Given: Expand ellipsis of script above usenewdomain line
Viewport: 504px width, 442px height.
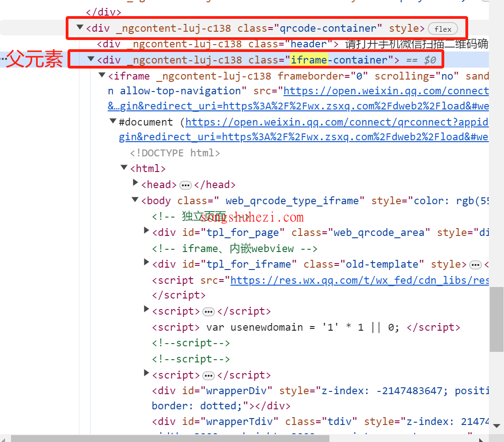Looking at the screenshot, I should (x=209, y=312).
